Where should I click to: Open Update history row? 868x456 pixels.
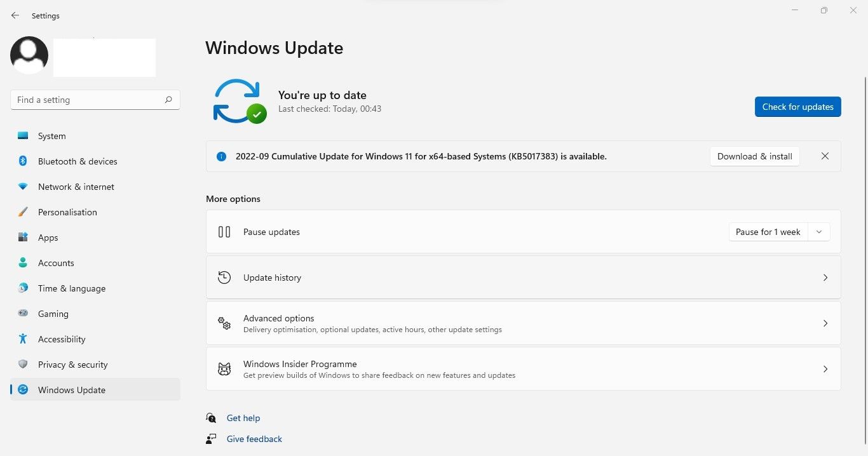tap(524, 278)
